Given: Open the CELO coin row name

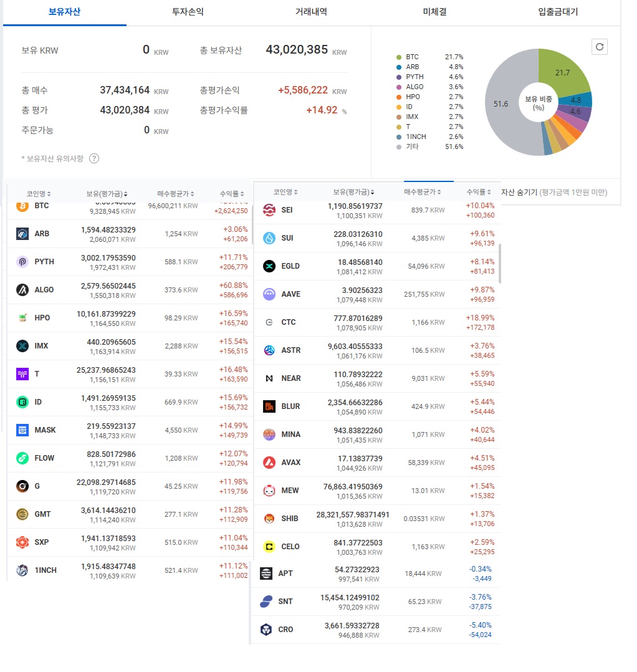Looking at the screenshot, I should pyautogui.click(x=290, y=547).
